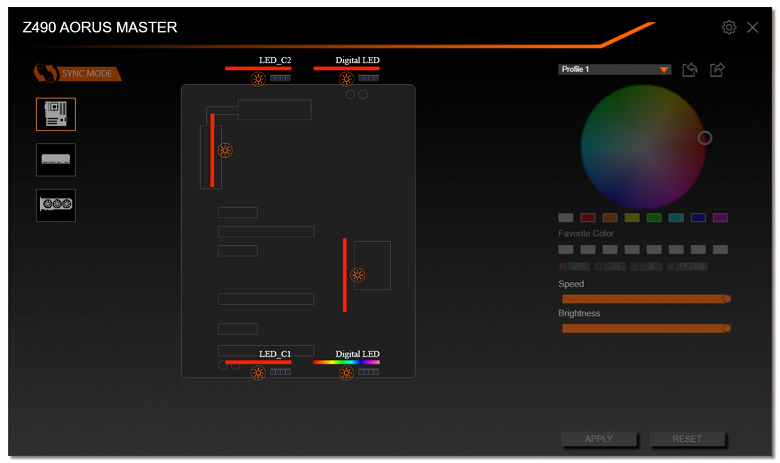Click the Favorite Color edit pencil icon
The height and width of the screenshot is (463, 780).
[x=724, y=233]
